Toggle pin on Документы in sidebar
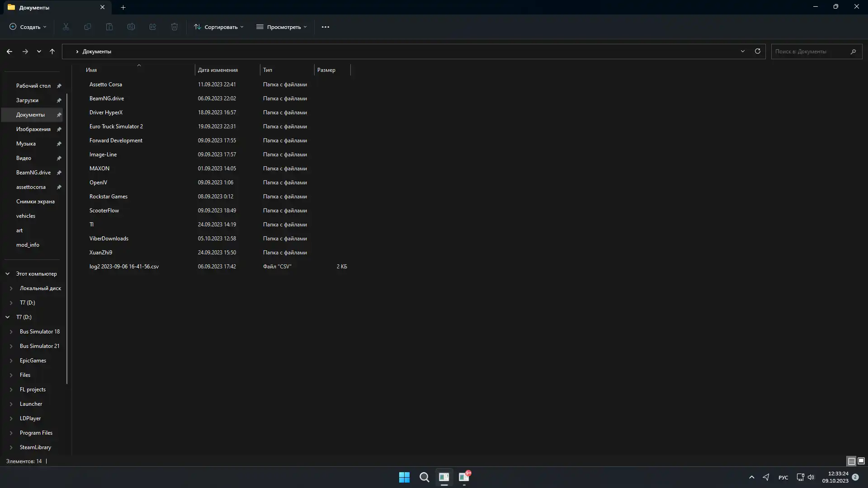 [x=58, y=114]
